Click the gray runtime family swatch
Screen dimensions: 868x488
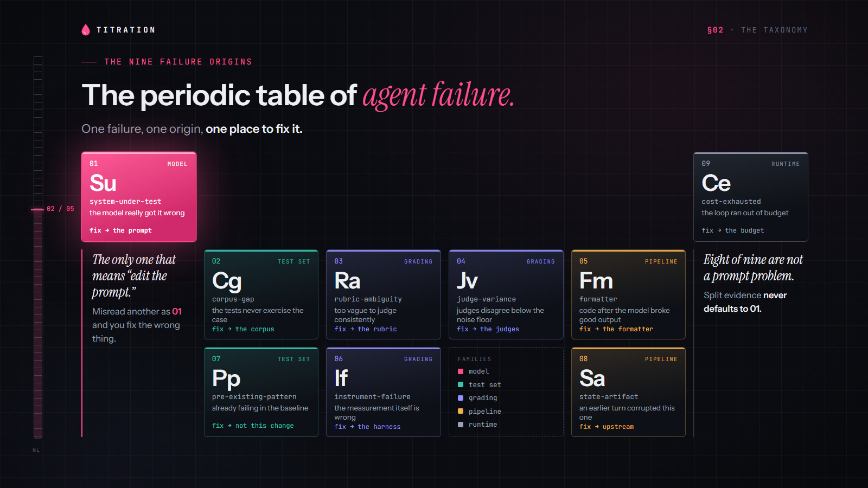pyautogui.click(x=461, y=425)
